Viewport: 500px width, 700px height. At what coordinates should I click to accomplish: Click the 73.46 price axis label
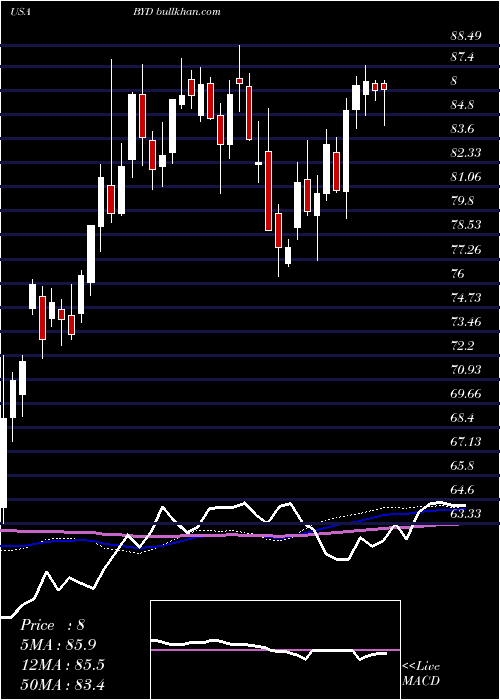tap(466, 321)
